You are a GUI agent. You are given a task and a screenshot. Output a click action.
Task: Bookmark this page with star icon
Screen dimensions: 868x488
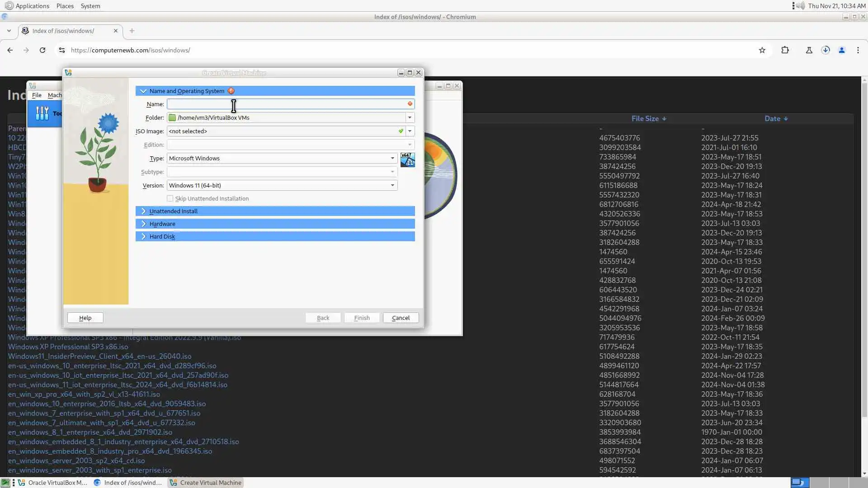pyautogui.click(x=762, y=50)
